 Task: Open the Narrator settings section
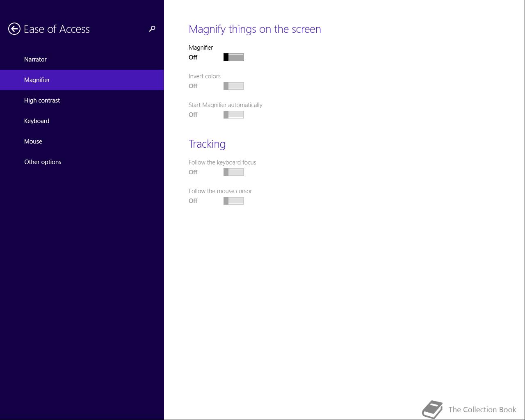coord(82,59)
